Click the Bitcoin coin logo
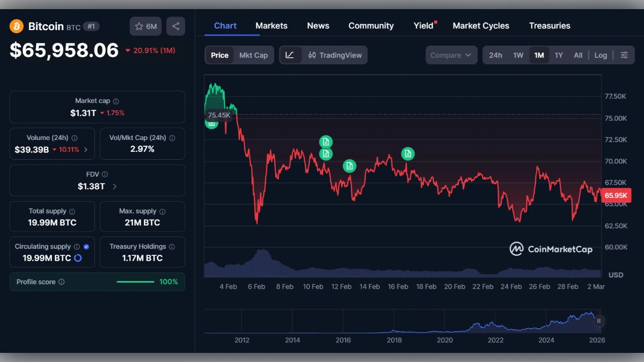644x362 pixels. click(x=16, y=26)
